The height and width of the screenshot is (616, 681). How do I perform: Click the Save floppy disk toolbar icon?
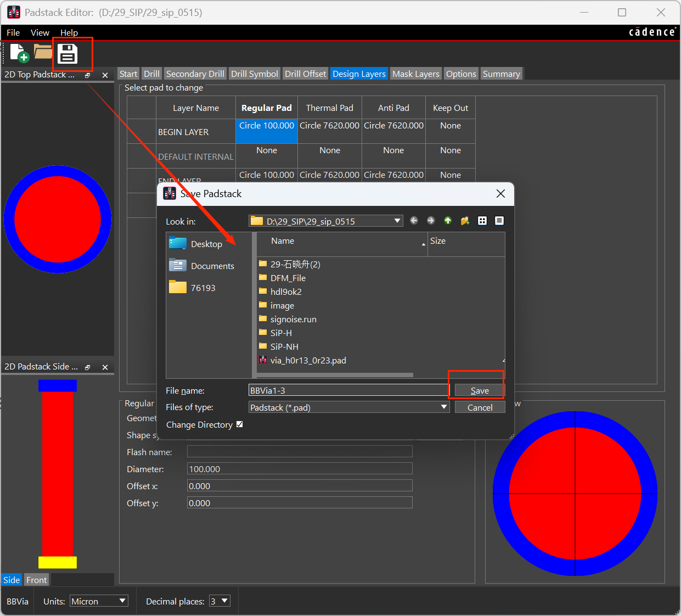pos(67,54)
